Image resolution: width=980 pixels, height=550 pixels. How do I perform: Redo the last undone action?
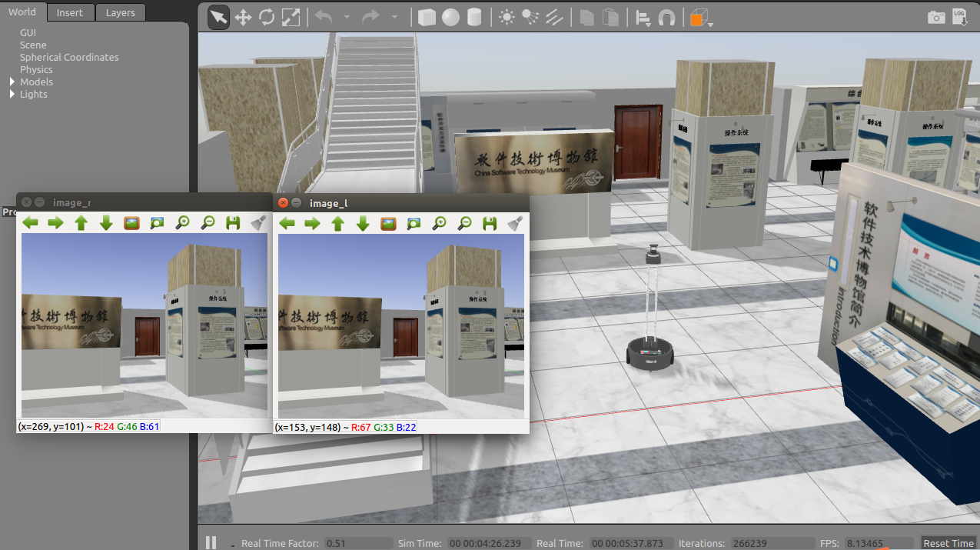coord(370,17)
